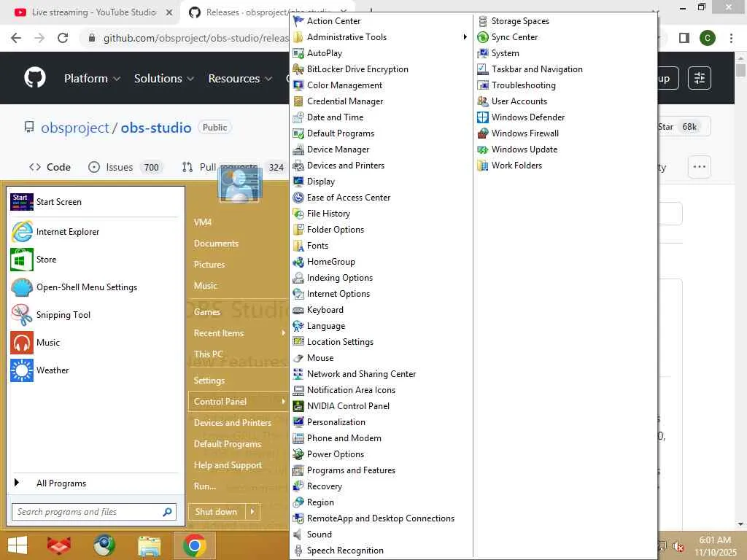Reload the page in Chrome
The image size is (747, 560).
point(63,38)
